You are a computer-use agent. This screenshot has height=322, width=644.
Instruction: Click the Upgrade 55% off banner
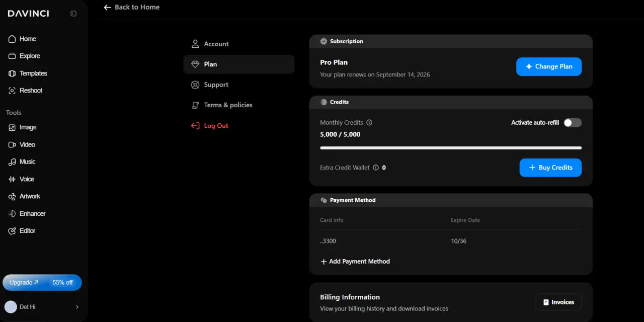click(42, 283)
